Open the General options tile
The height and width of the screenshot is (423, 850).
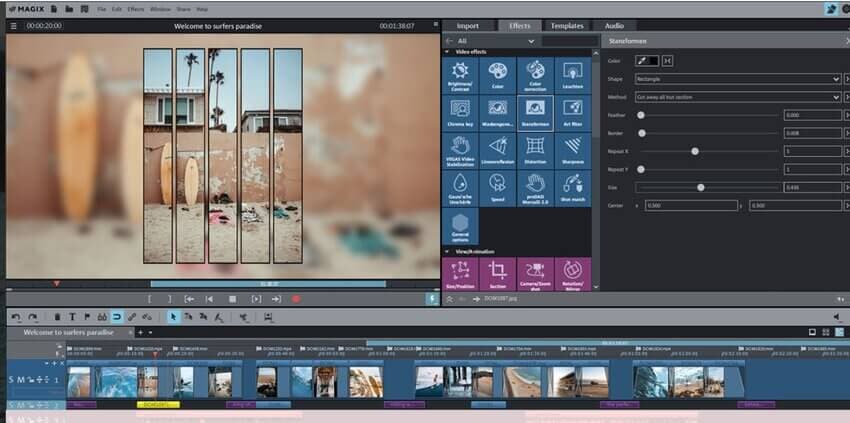click(460, 226)
